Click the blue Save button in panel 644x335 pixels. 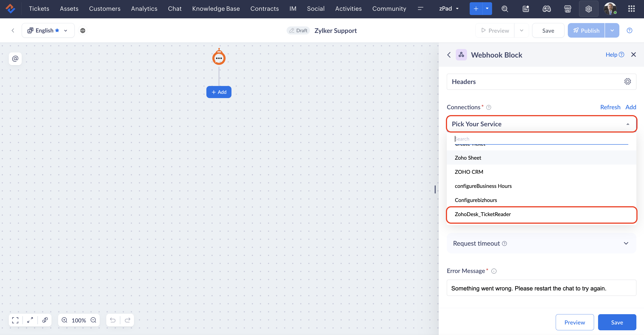tap(617, 322)
